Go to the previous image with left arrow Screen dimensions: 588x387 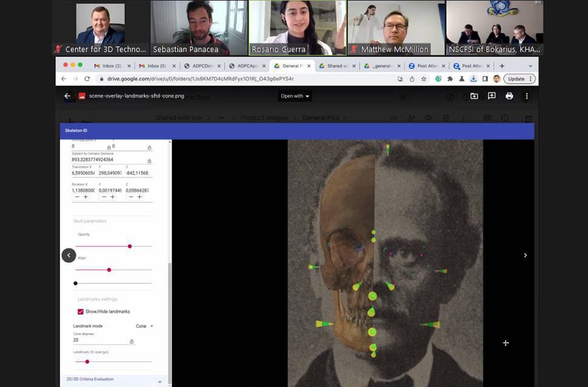coord(69,255)
